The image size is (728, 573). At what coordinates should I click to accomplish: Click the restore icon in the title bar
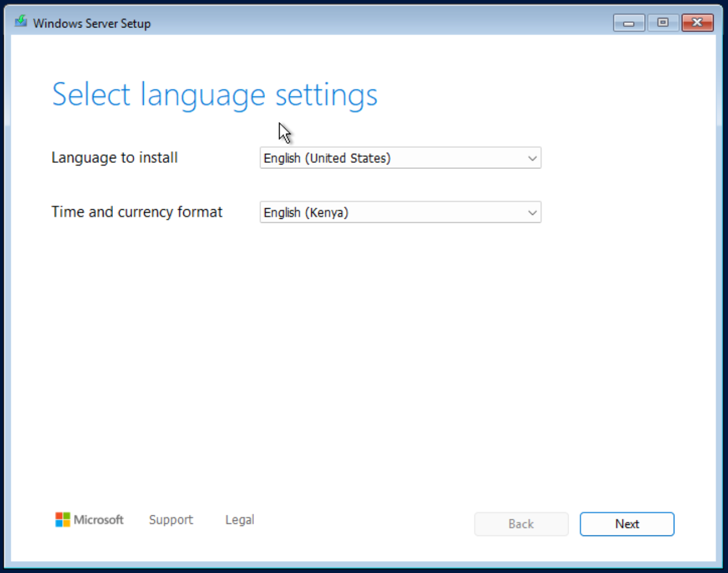663,23
